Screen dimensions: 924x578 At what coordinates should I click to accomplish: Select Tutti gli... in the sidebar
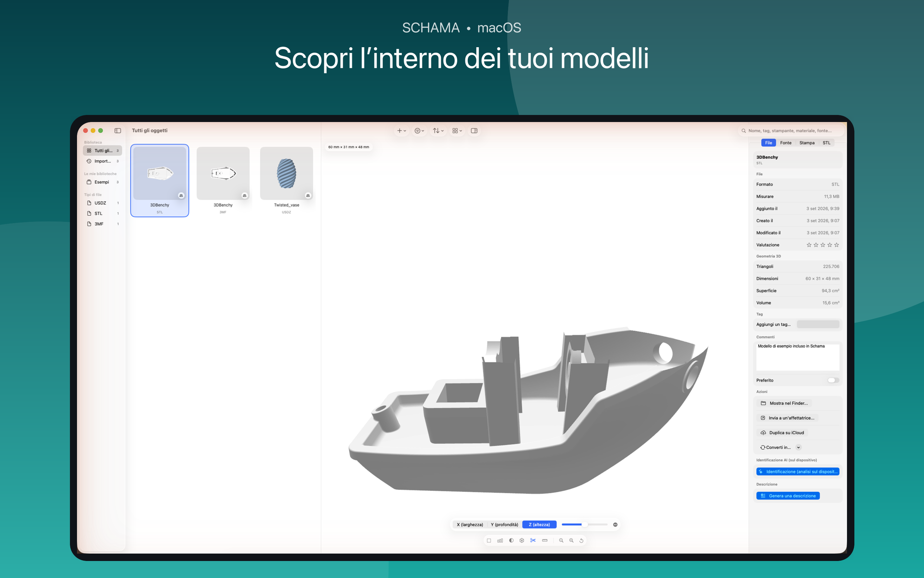103,151
